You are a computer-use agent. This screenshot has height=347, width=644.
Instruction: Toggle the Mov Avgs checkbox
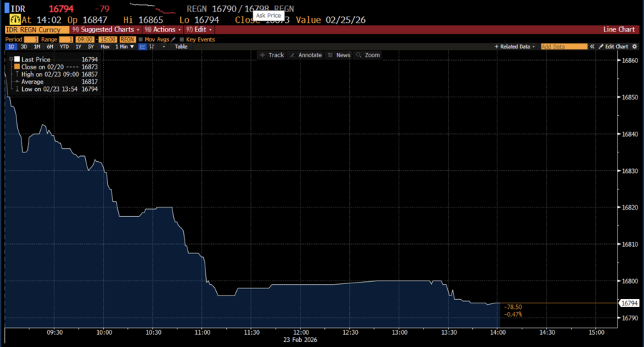(142, 39)
